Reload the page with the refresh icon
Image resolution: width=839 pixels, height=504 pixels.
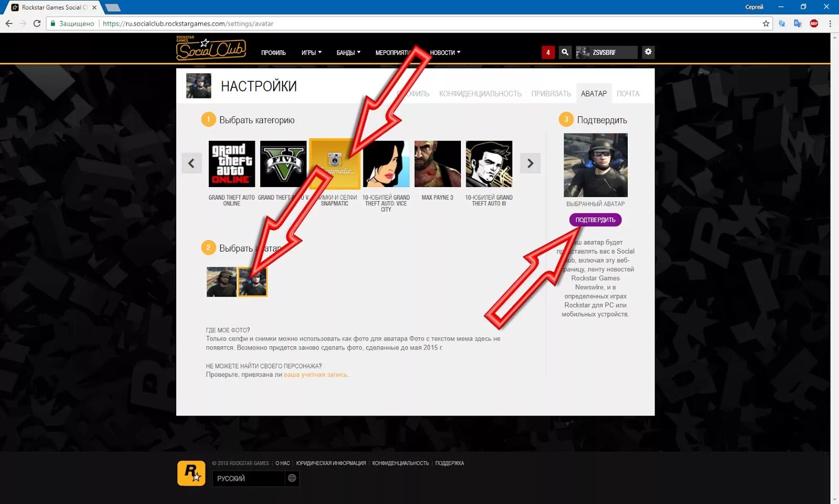pyautogui.click(x=37, y=23)
